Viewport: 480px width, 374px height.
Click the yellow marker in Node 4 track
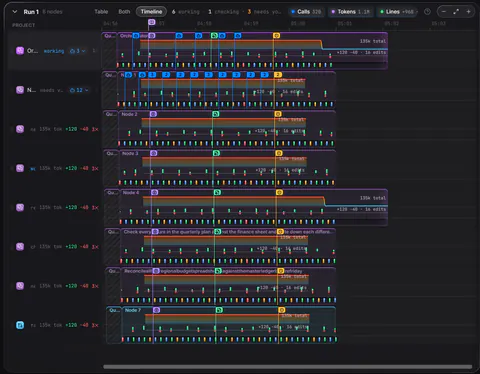[280, 192]
